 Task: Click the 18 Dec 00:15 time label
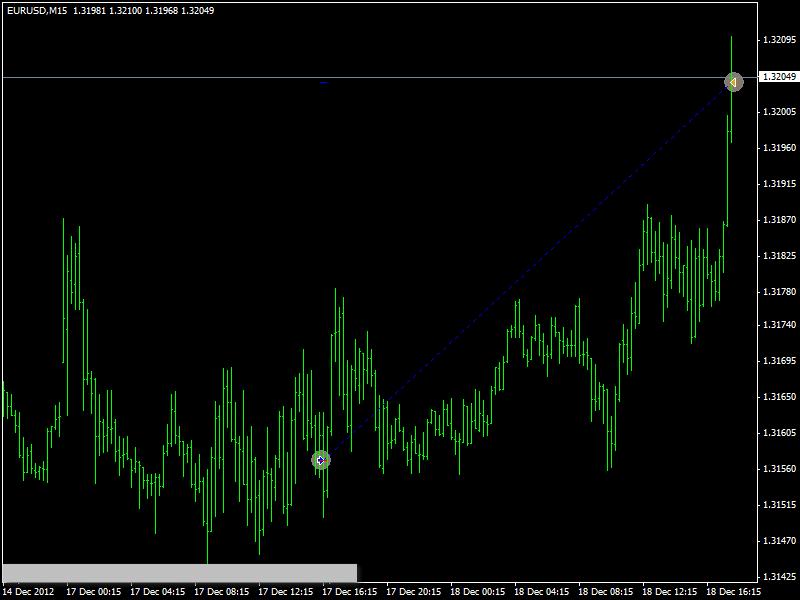[x=478, y=592]
